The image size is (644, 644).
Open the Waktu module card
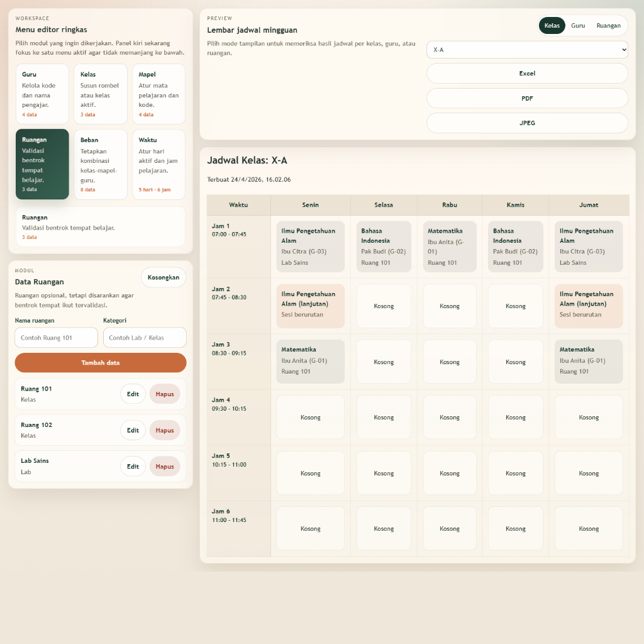158,164
